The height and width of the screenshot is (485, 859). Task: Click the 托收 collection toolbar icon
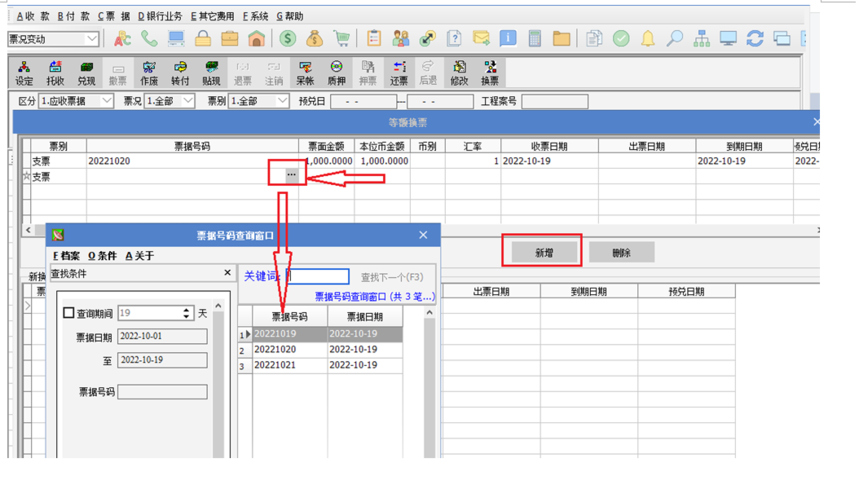[55, 73]
